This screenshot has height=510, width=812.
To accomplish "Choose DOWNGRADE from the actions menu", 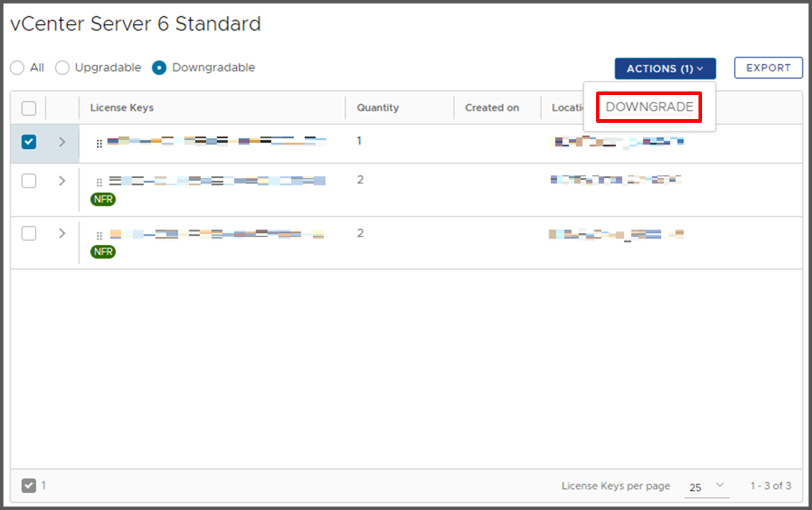I will pyautogui.click(x=649, y=107).
